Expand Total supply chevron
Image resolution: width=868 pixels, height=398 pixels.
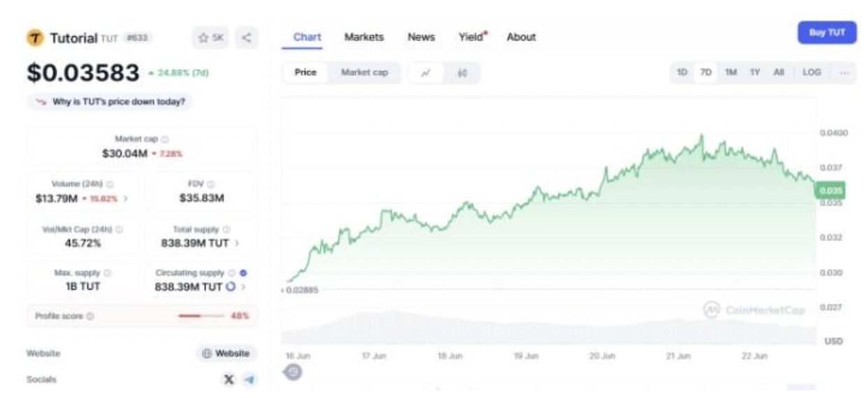pos(237,244)
